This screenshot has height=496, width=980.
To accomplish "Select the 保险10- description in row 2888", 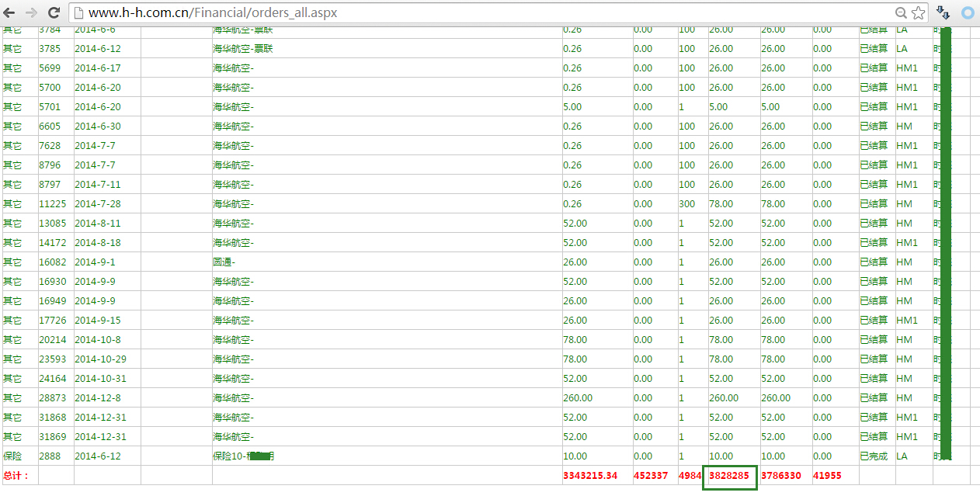I will coord(244,456).
